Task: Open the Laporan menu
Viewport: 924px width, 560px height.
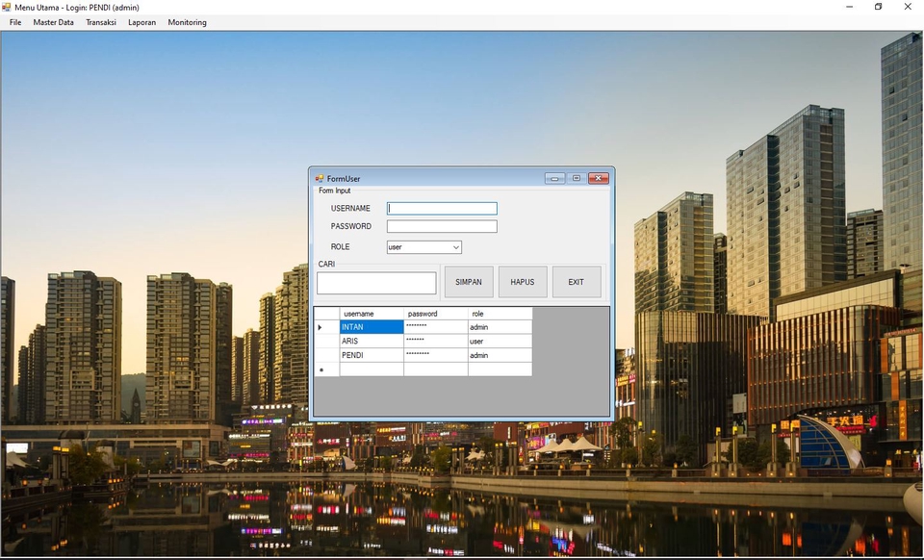Action: click(x=141, y=22)
